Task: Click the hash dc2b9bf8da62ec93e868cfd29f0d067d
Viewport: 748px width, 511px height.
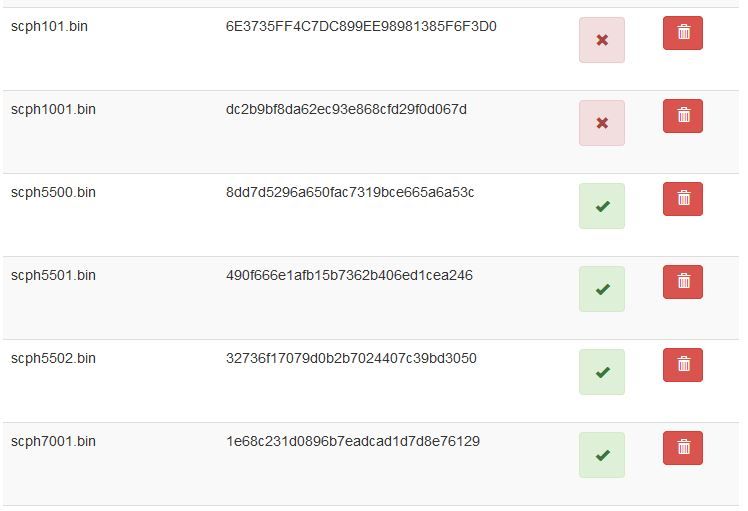Action: point(346,109)
